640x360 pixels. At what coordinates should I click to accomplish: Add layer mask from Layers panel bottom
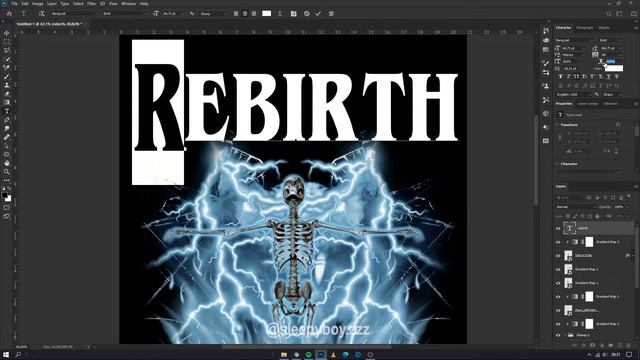click(593, 345)
